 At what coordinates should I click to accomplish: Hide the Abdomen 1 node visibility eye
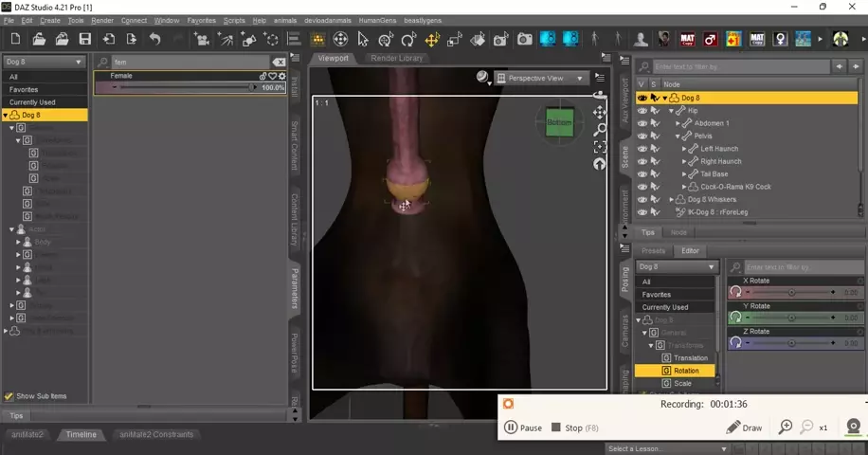[x=642, y=123]
